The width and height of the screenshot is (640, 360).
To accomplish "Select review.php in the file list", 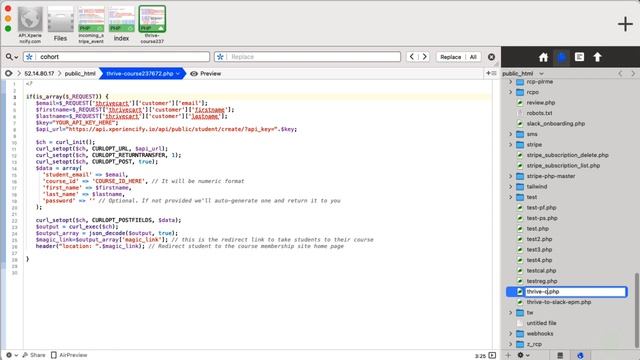I will coord(540,103).
